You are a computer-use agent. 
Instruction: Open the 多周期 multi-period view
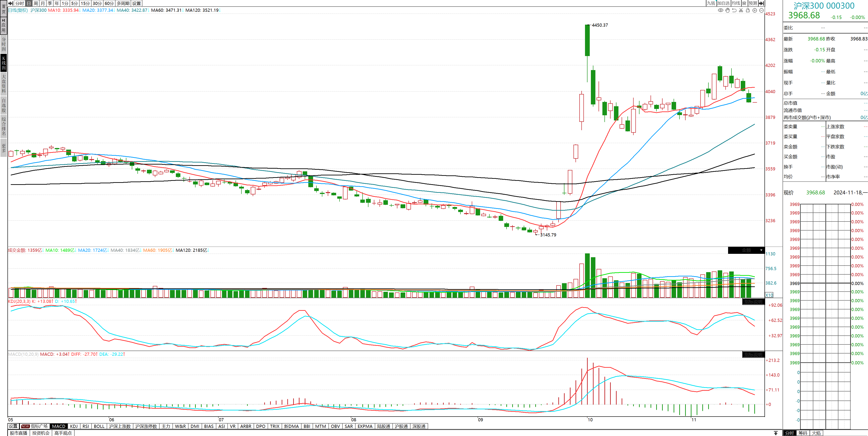123,3
